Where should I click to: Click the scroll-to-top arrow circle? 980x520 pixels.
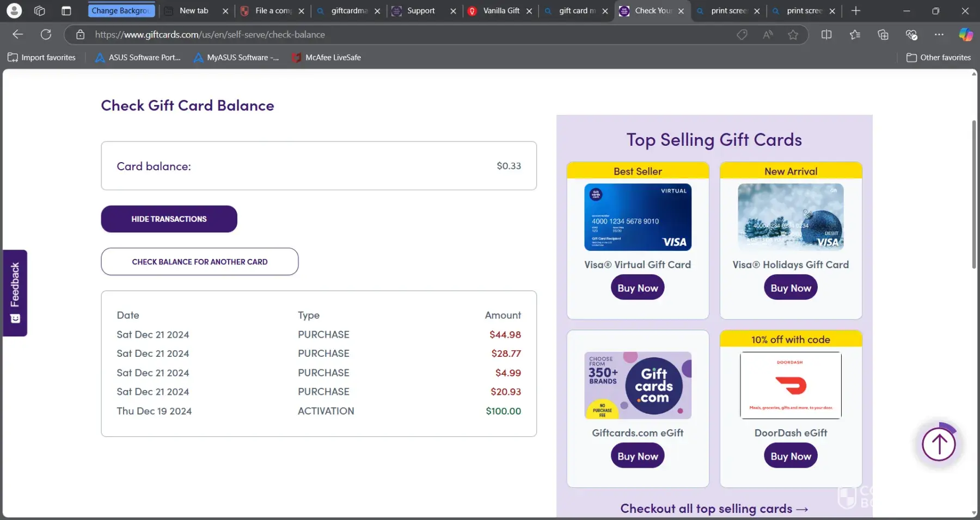pyautogui.click(x=939, y=444)
